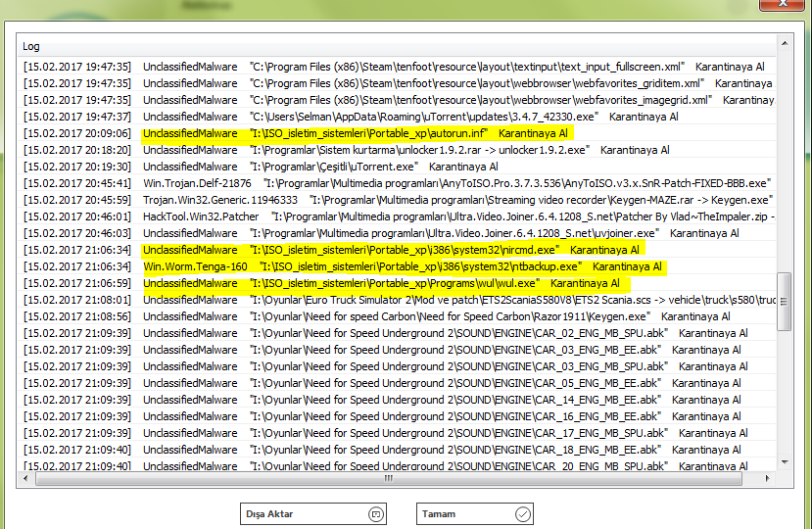Select the CAR_17_ENG_MB_SPU.abk row
This screenshot has width=812, height=529.
point(398,433)
